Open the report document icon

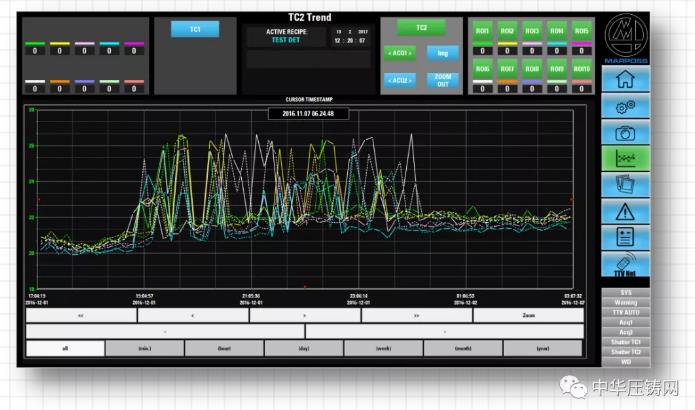coord(626,237)
